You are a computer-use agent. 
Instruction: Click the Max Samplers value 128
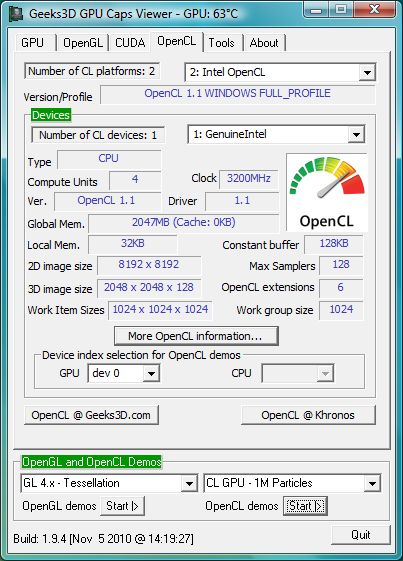[341, 265]
